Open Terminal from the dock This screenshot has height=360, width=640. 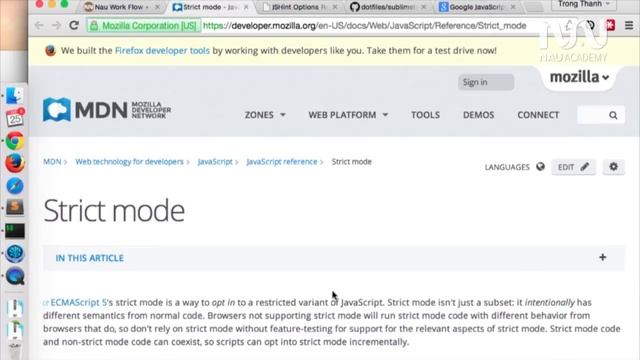click(15, 231)
